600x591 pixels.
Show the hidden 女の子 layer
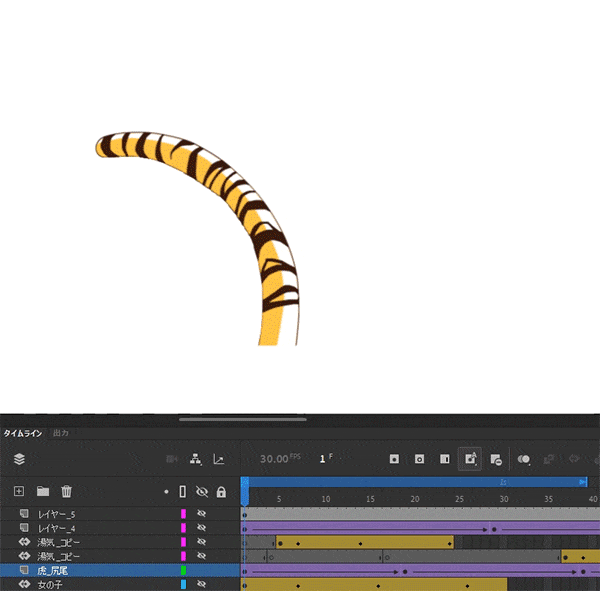pyautogui.click(x=201, y=584)
